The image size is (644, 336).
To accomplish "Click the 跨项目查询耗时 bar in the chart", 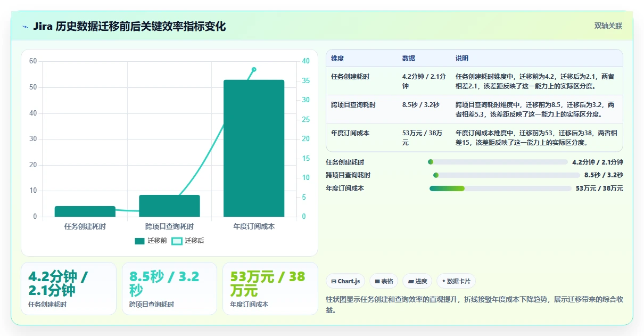I will 170,206.
